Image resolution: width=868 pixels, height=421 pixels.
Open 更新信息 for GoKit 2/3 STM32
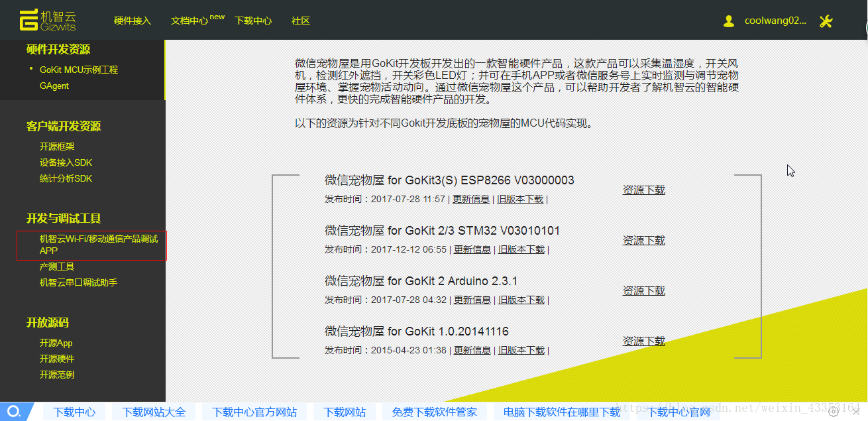click(472, 249)
